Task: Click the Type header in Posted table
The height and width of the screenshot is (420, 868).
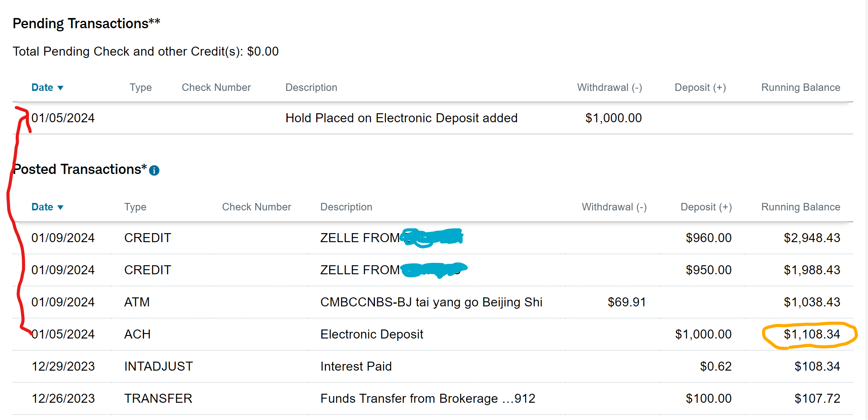Action: 135,207
